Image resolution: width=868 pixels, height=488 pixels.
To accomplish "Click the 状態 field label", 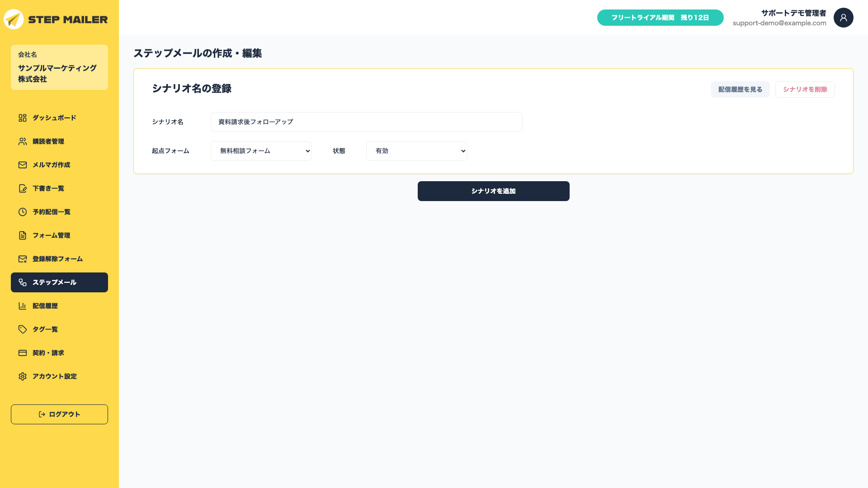I will [339, 151].
